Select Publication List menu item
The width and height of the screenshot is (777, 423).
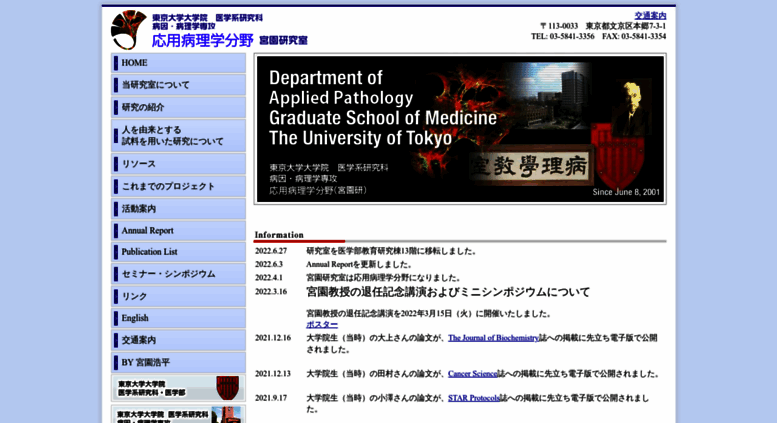(178, 252)
